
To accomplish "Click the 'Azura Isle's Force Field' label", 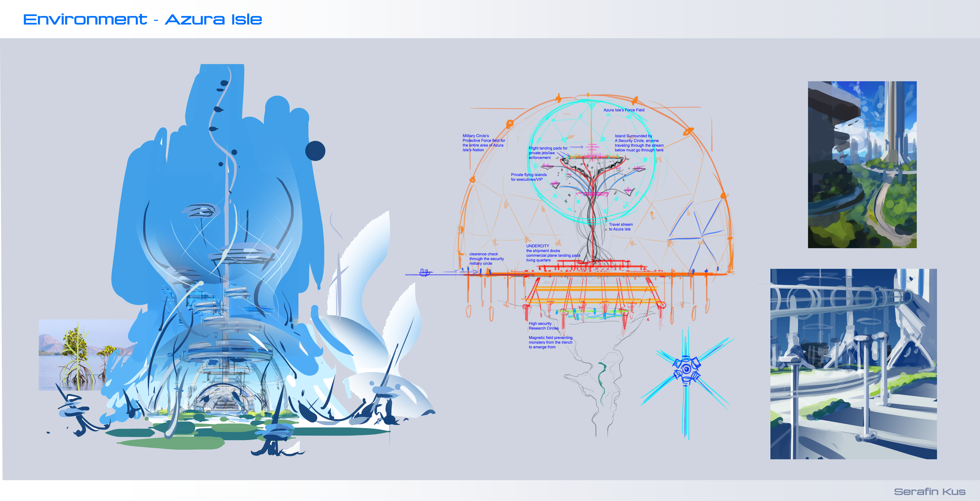I will click(624, 110).
